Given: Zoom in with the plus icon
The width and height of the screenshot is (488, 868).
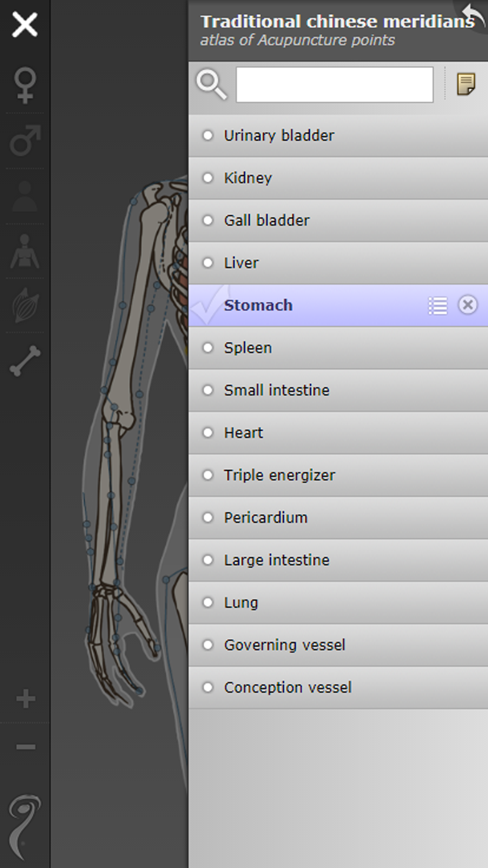Looking at the screenshot, I should [x=26, y=699].
